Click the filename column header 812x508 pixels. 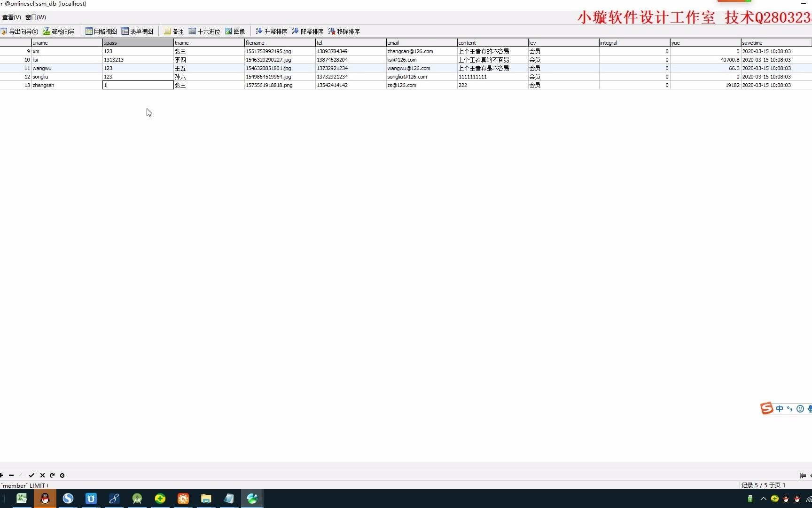click(280, 43)
